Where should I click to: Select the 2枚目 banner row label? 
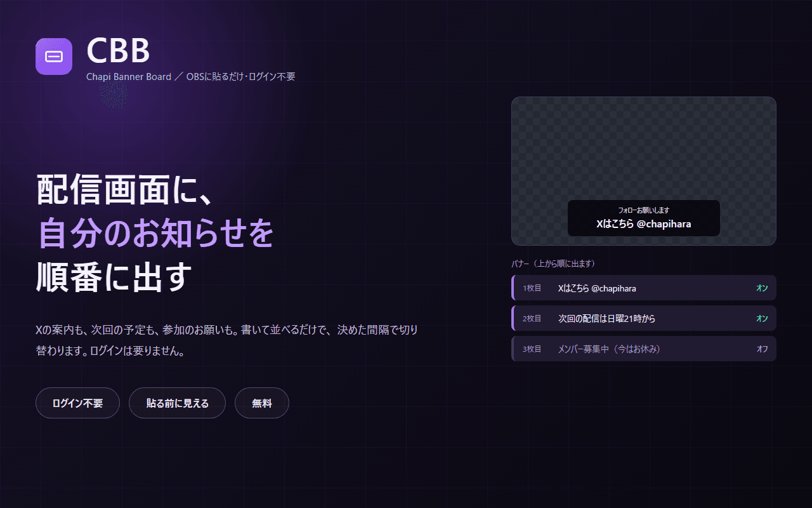click(532, 319)
